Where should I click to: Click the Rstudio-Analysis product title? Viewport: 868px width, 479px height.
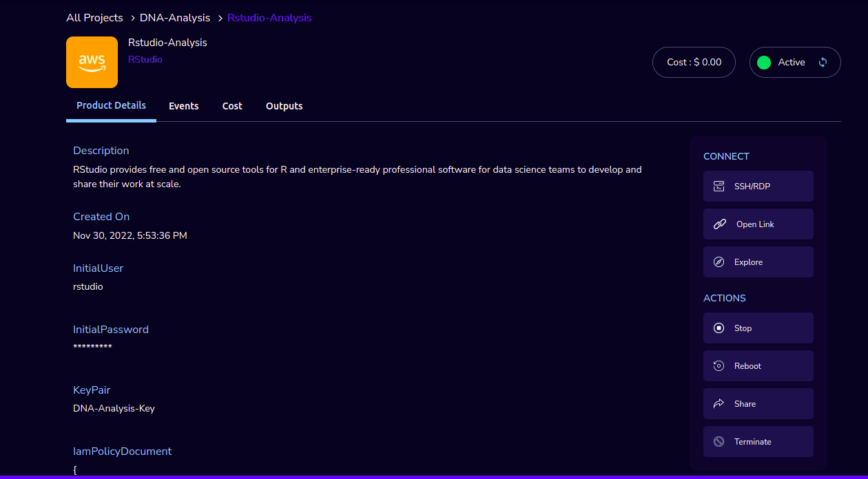coord(167,43)
